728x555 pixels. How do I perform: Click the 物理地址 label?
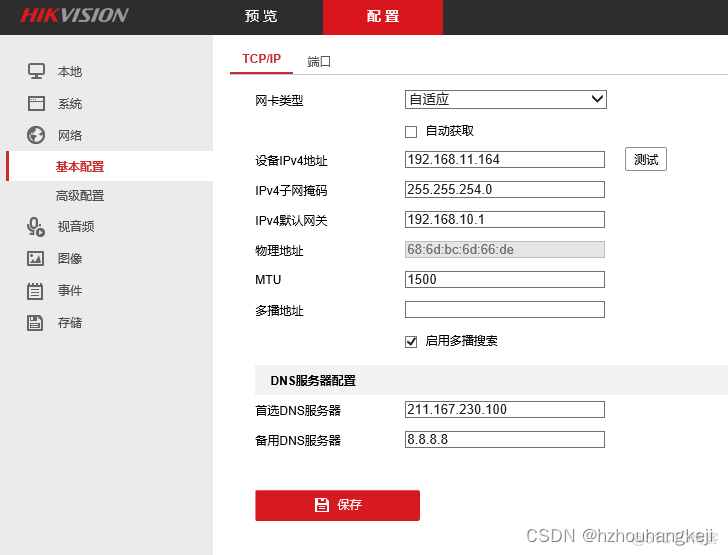coord(279,251)
